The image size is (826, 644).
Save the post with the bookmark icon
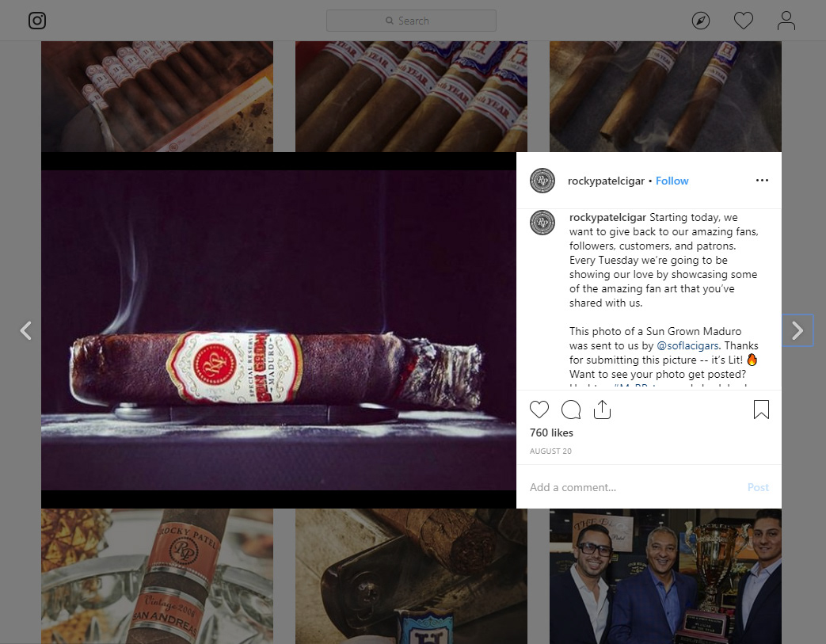761,410
